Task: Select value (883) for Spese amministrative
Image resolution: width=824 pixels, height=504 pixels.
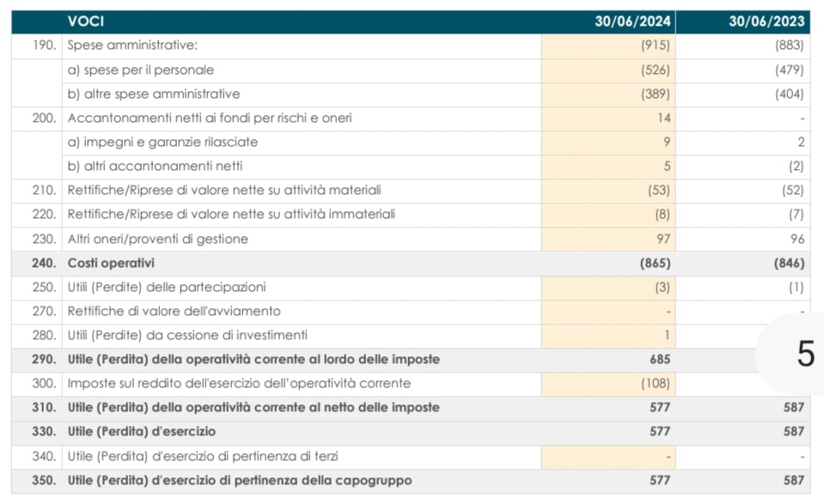Action: (x=790, y=46)
